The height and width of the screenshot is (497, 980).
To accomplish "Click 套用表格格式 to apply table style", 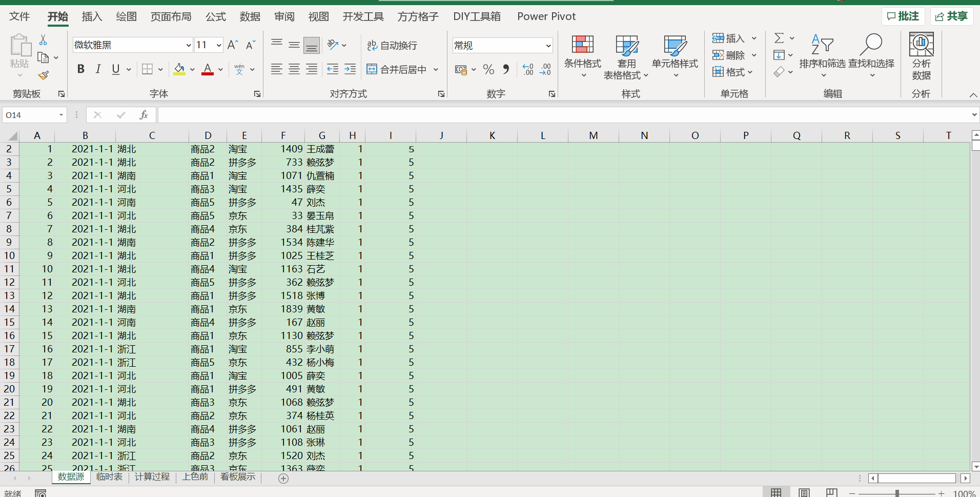I will [x=626, y=56].
